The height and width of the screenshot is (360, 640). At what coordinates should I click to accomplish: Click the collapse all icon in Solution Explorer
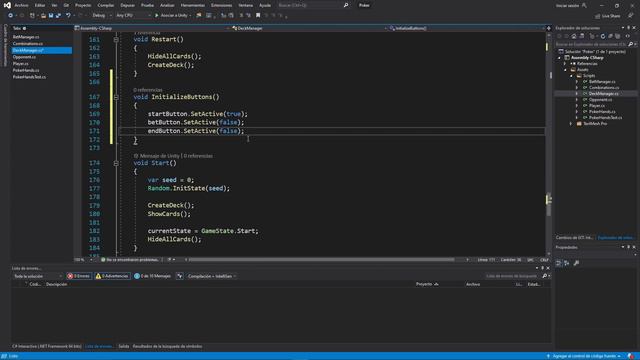[610, 36]
